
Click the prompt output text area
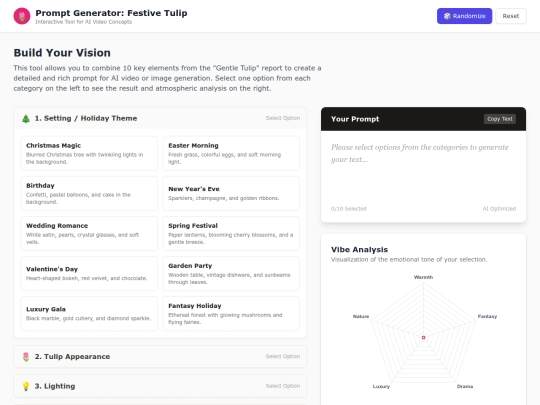(423, 165)
